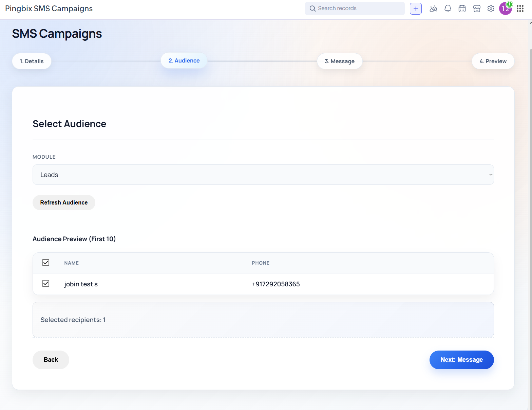Switch to the 3. Message step
Screen dimensions: 532x410
click(x=340, y=61)
